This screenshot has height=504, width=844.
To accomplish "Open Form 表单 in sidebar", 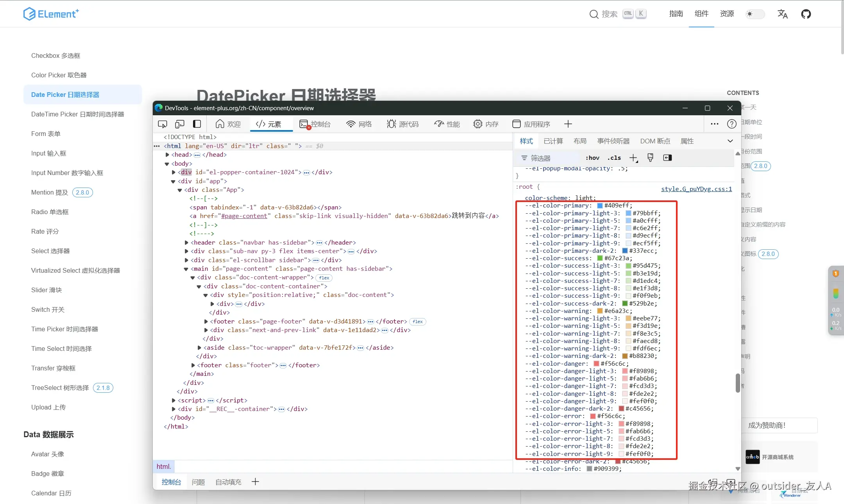I will point(46,134).
